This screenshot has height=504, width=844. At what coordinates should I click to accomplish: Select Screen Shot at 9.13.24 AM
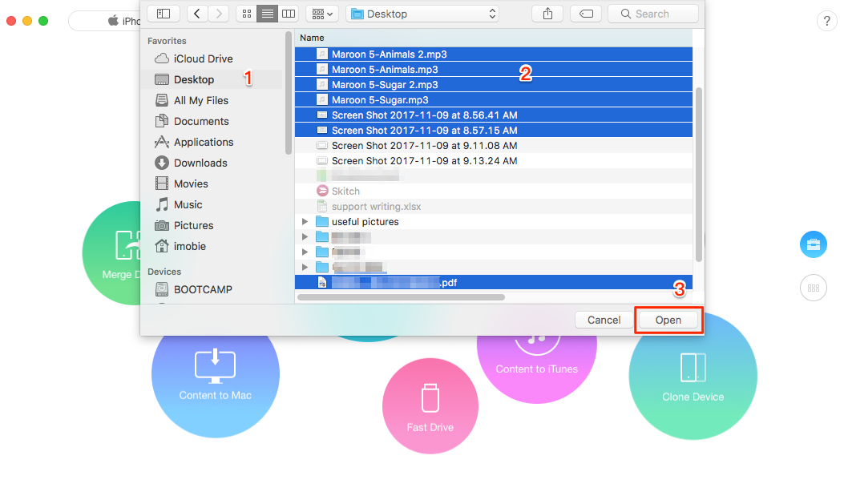coord(494,161)
